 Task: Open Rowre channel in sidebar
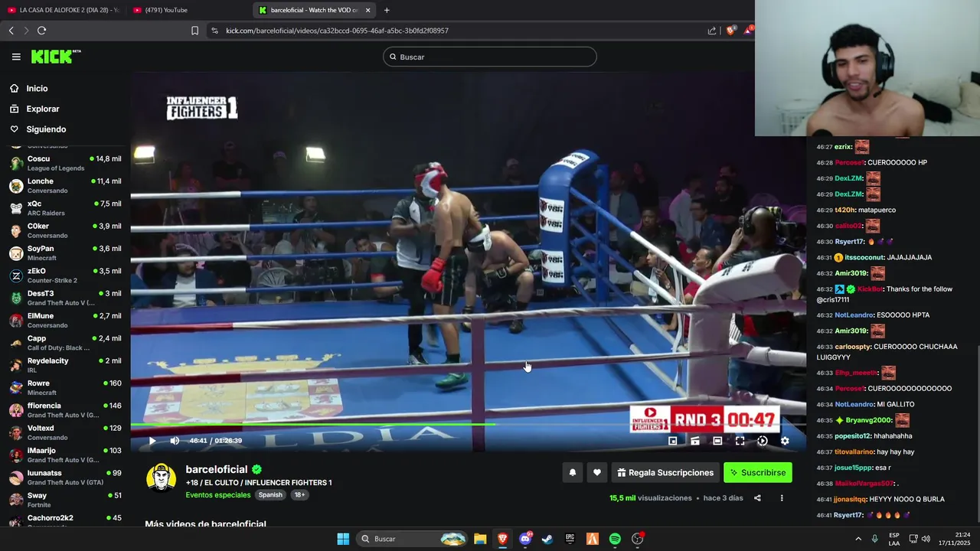65,387
